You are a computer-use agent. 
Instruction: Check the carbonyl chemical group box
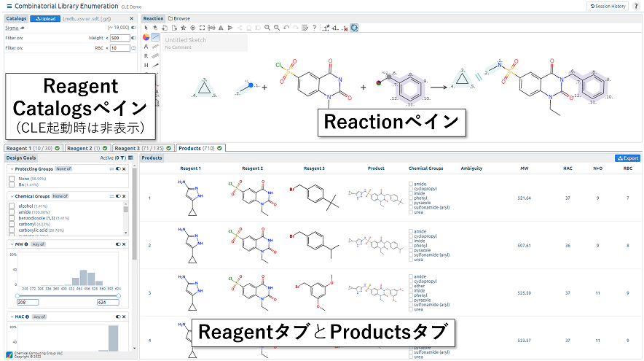tap(12, 225)
